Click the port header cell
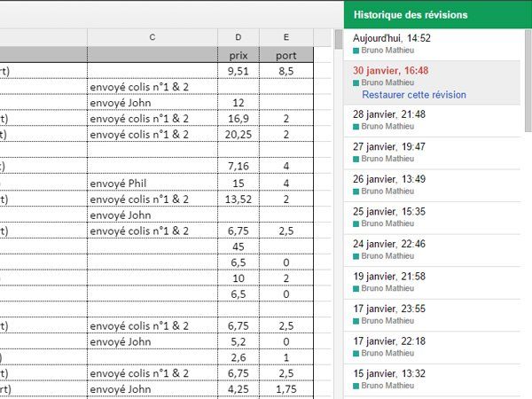 click(x=286, y=55)
